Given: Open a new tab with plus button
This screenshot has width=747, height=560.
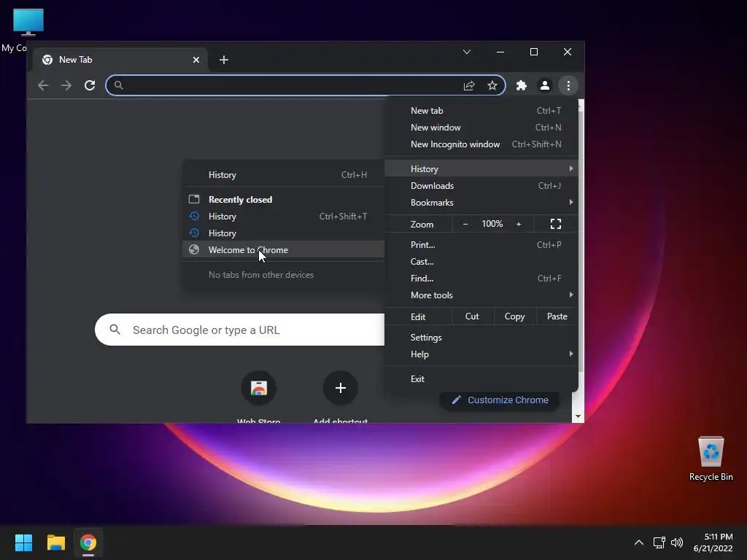Looking at the screenshot, I should pyautogui.click(x=224, y=60).
